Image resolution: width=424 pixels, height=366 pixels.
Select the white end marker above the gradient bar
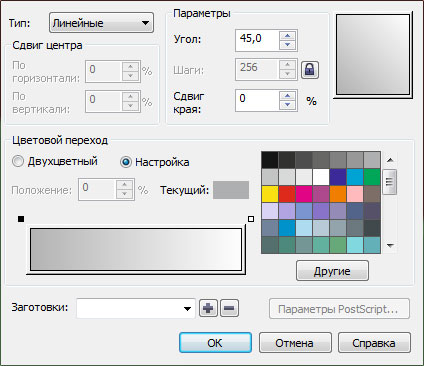coord(251,219)
